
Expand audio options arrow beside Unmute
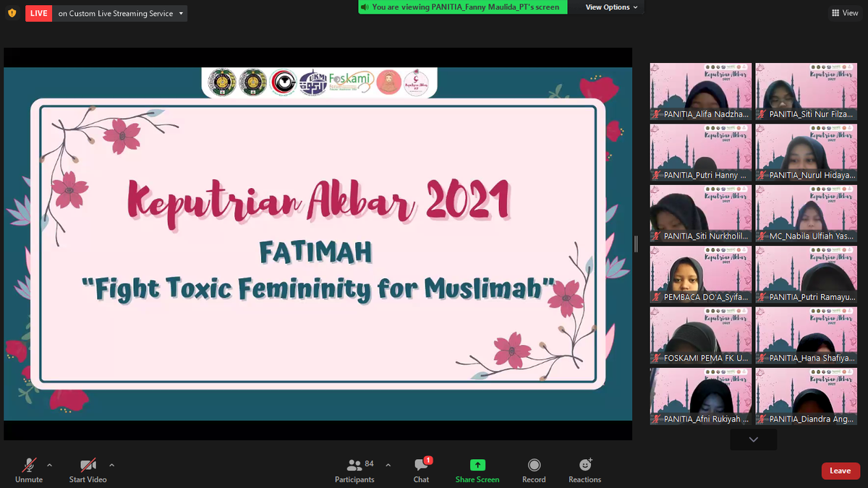pyautogui.click(x=49, y=465)
